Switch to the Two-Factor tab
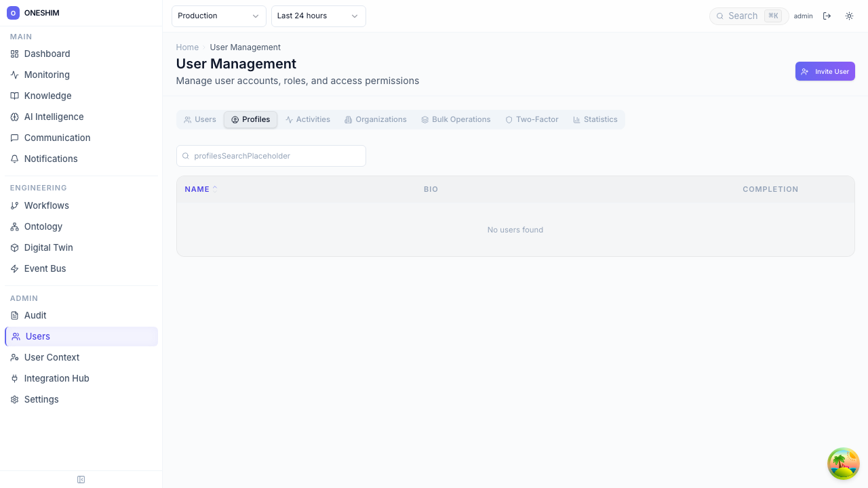Image resolution: width=868 pixels, height=488 pixels. click(532, 119)
